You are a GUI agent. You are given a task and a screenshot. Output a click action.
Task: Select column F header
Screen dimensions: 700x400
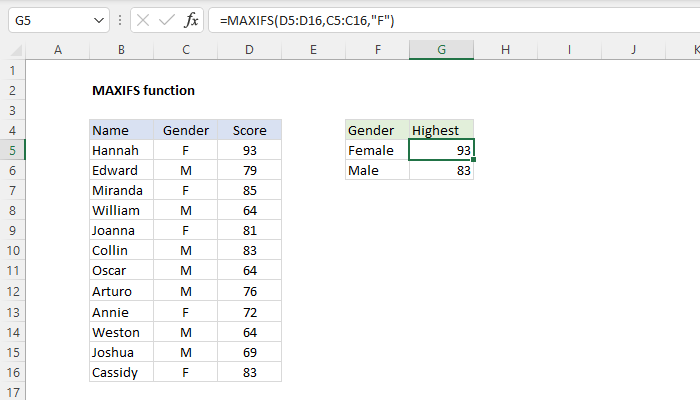(378, 50)
